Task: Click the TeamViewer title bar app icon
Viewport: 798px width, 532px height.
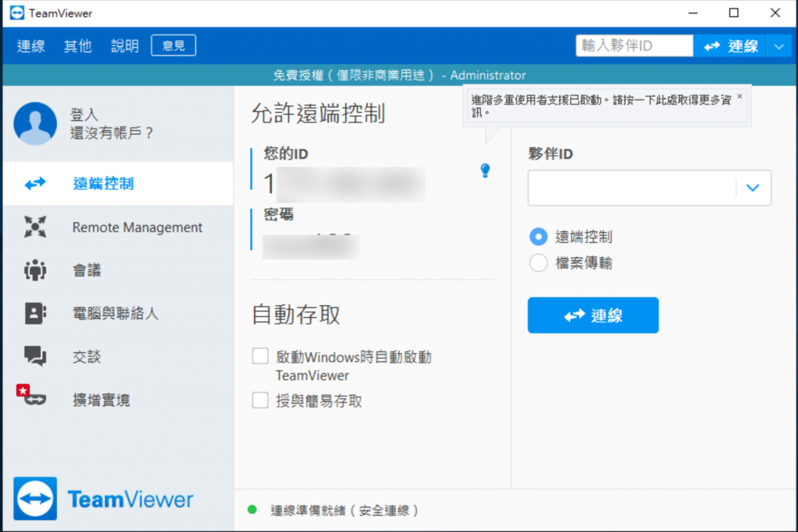Action: pos(17,12)
